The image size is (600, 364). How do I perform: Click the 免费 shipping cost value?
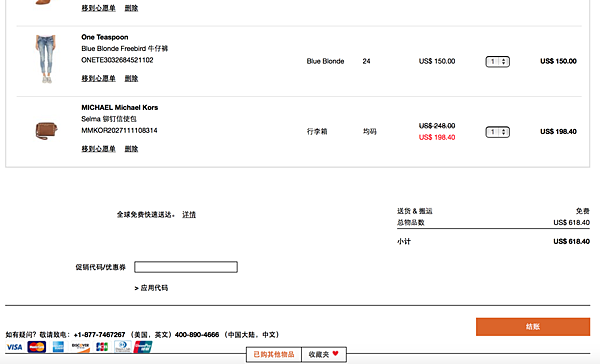[x=583, y=211]
